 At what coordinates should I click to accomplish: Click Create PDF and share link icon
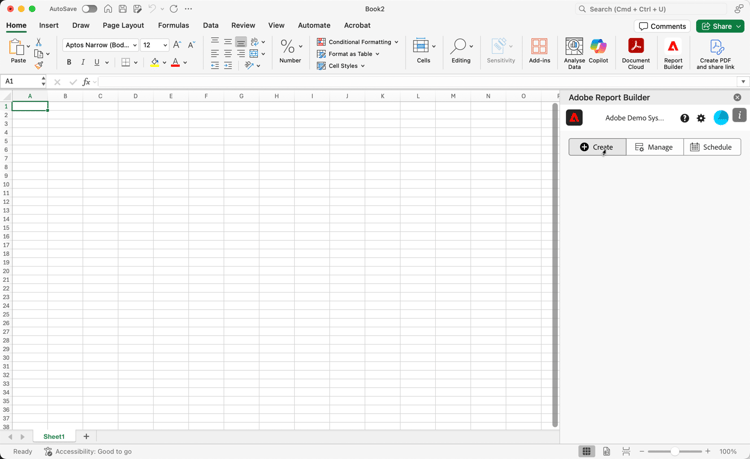point(716,47)
